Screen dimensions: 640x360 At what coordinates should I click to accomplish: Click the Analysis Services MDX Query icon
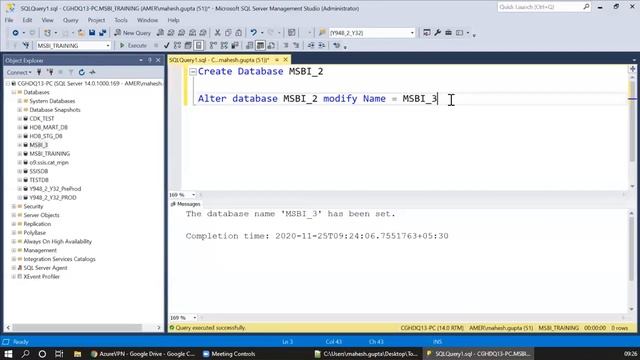[x=171, y=33]
